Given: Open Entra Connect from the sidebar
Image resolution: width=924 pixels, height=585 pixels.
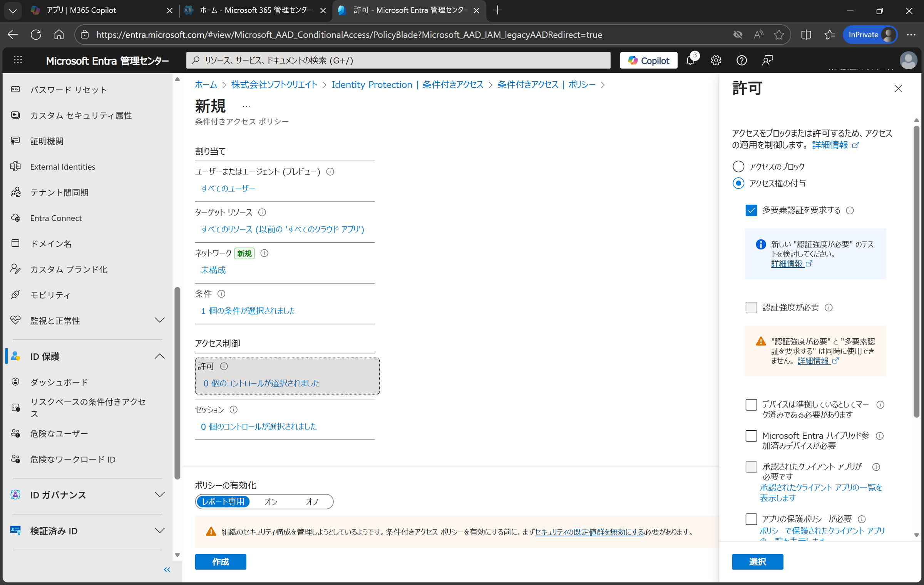Looking at the screenshot, I should [x=56, y=218].
